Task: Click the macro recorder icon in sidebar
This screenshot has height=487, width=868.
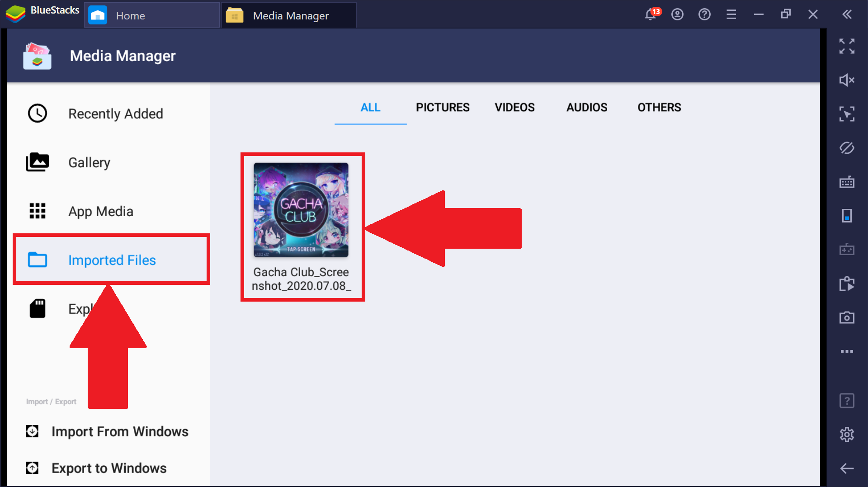Action: pyautogui.click(x=847, y=284)
